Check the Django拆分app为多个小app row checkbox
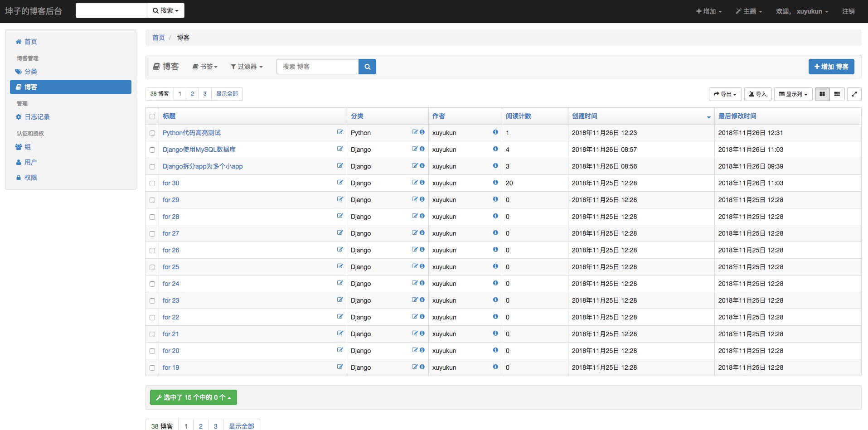 [x=152, y=167]
